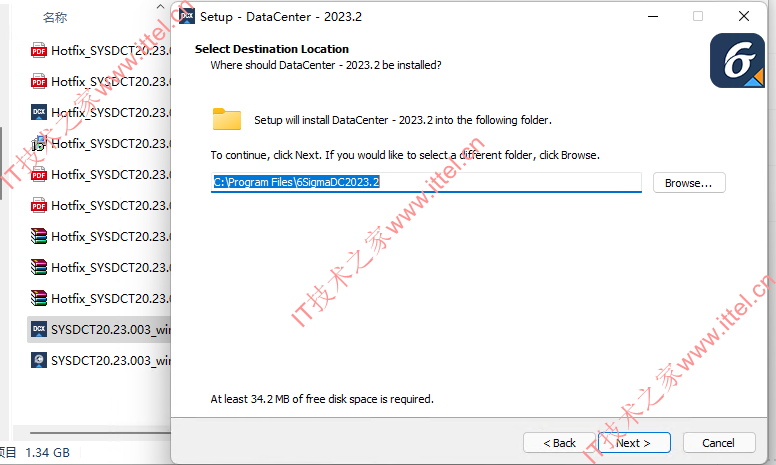
Task: Cancel the DataCenter setup
Action: (719, 443)
